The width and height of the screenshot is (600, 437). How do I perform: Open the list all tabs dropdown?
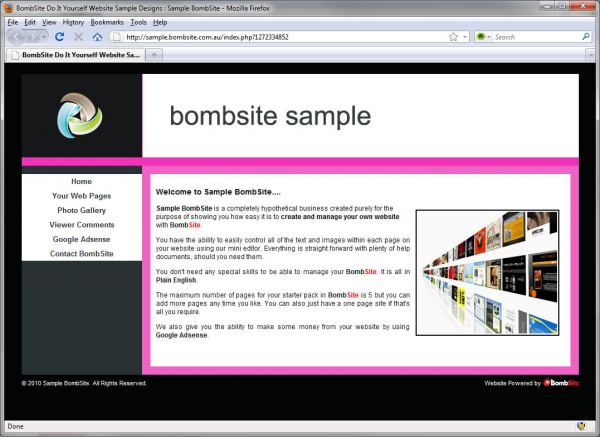click(x=590, y=55)
